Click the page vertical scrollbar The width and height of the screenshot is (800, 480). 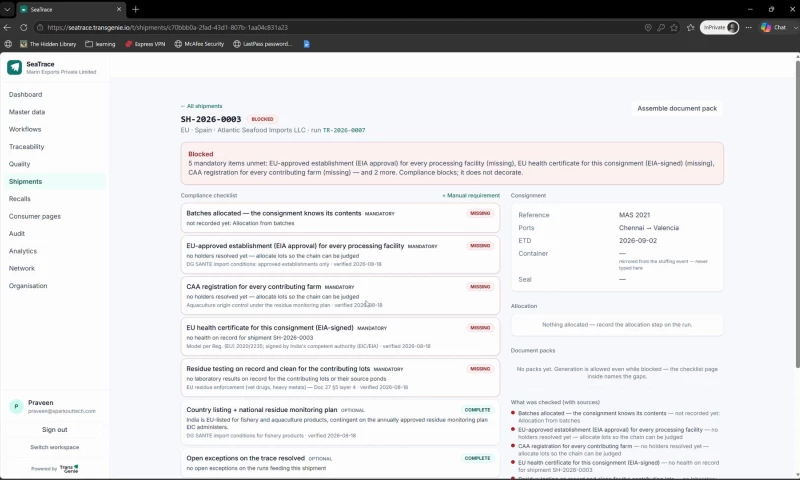tap(797, 214)
